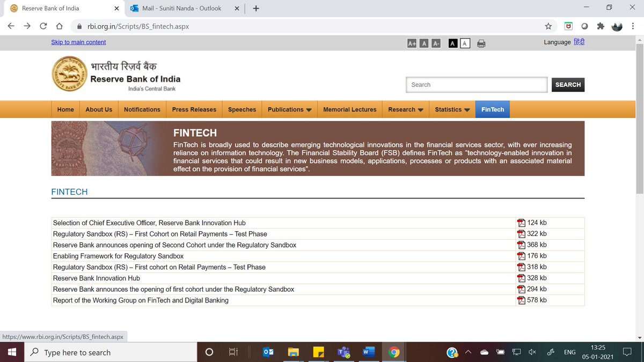The width and height of the screenshot is (644, 362).
Task: Navigate back in browser
Action: coord(11,26)
